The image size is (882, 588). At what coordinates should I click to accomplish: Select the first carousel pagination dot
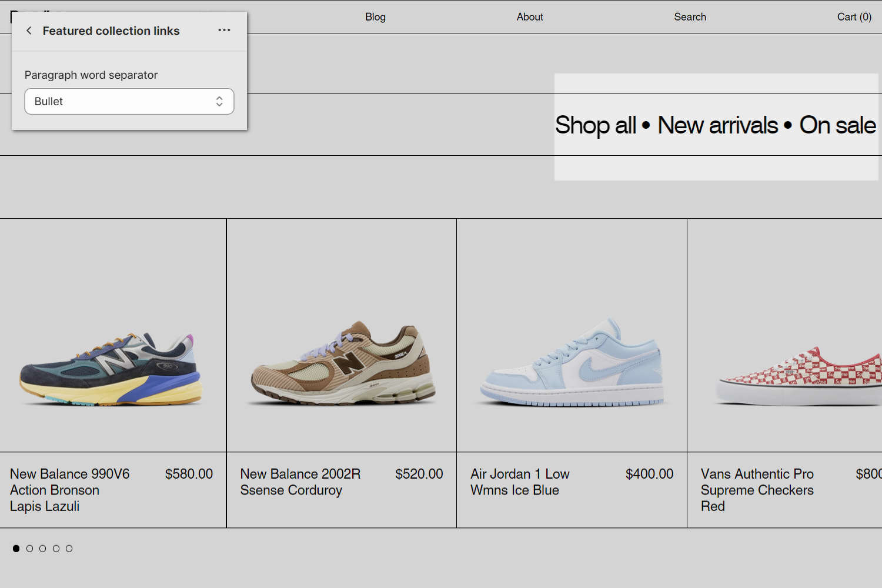[x=16, y=548]
